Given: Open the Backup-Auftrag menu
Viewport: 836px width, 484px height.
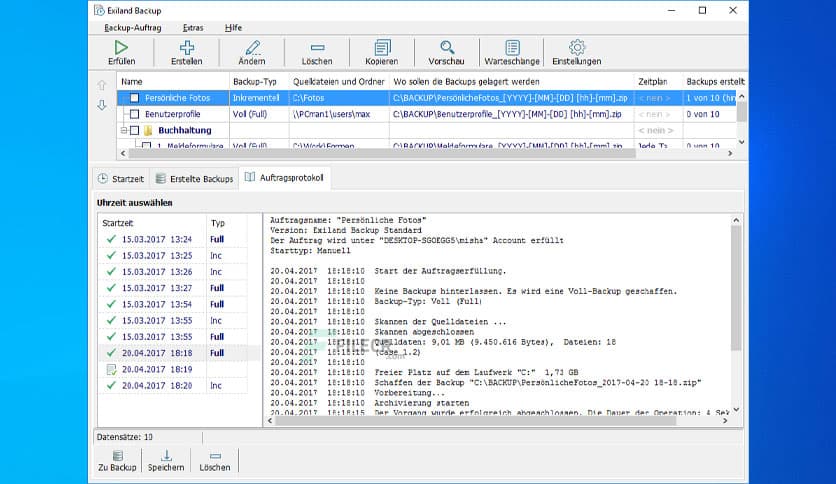Looking at the screenshot, I should [x=132, y=28].
